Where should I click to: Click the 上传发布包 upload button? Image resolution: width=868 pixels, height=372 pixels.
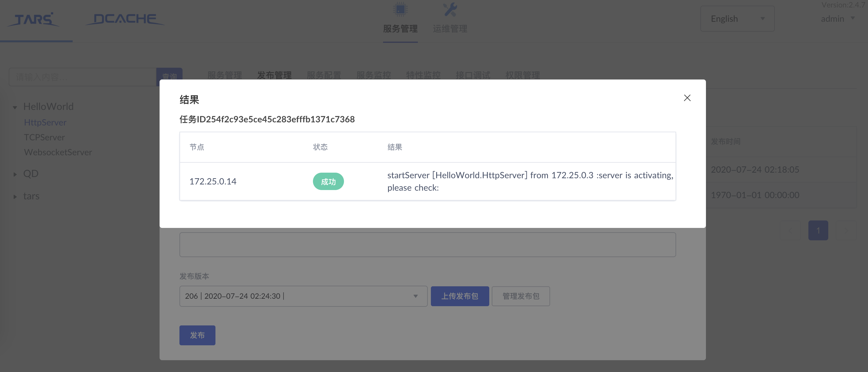[459, 296]
